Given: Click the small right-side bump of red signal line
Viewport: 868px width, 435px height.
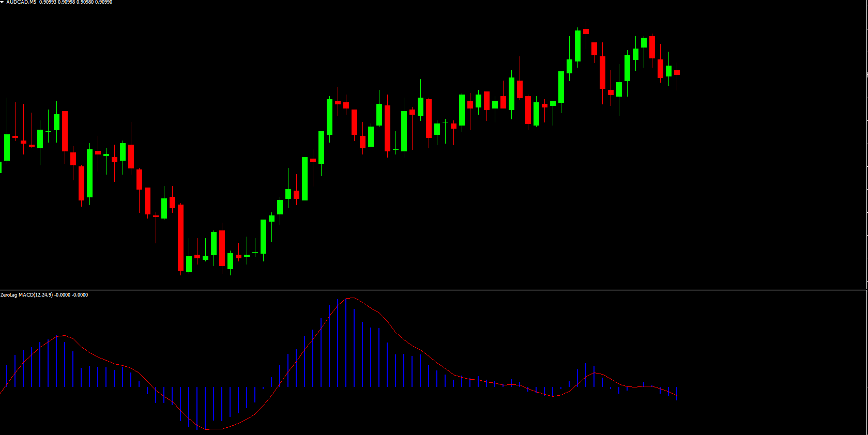Looking at the screenshot, I should tap(596, 373).
